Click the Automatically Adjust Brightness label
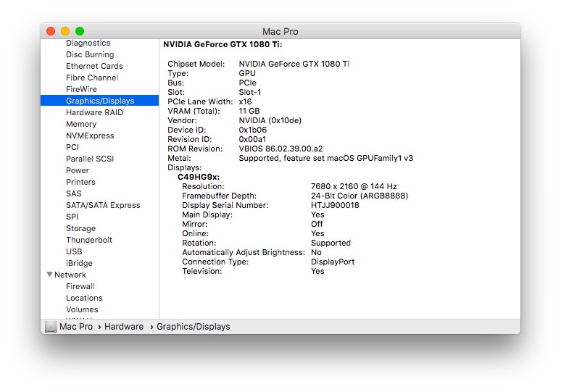This screenshot has width=561, height=392. 244,252
